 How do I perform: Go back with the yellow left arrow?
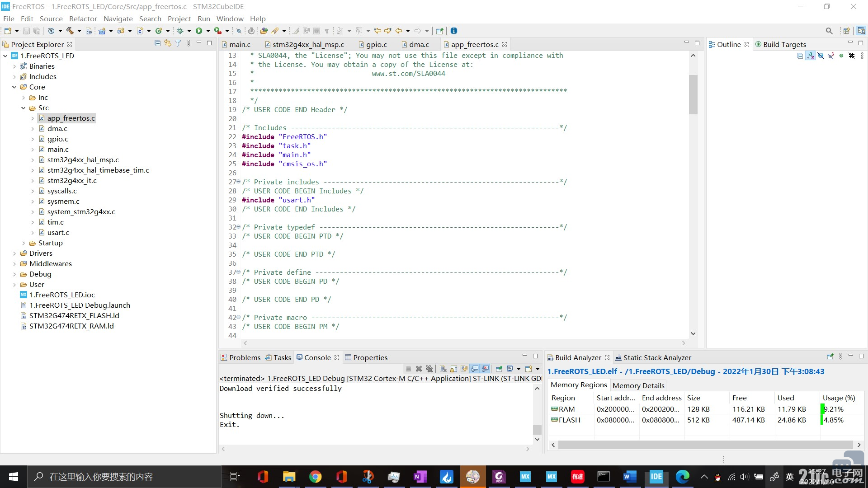[x=399, y=31]
